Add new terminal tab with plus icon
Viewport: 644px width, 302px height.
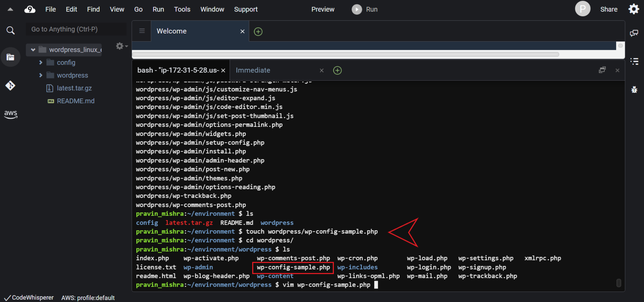[x=337, y=70]
